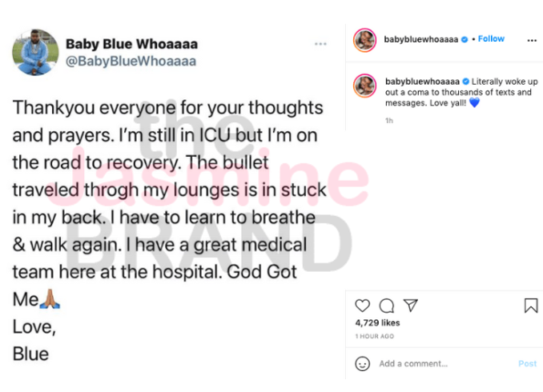543x392 pixels.
Task: Follow the babybluewhoaaaa account
Action: [x=491, y=39]
